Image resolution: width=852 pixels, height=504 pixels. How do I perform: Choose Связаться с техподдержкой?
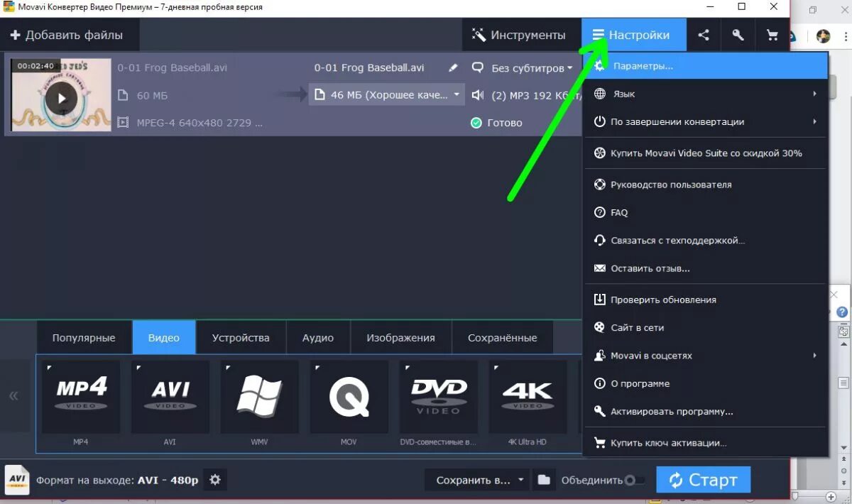click(706, 241)
